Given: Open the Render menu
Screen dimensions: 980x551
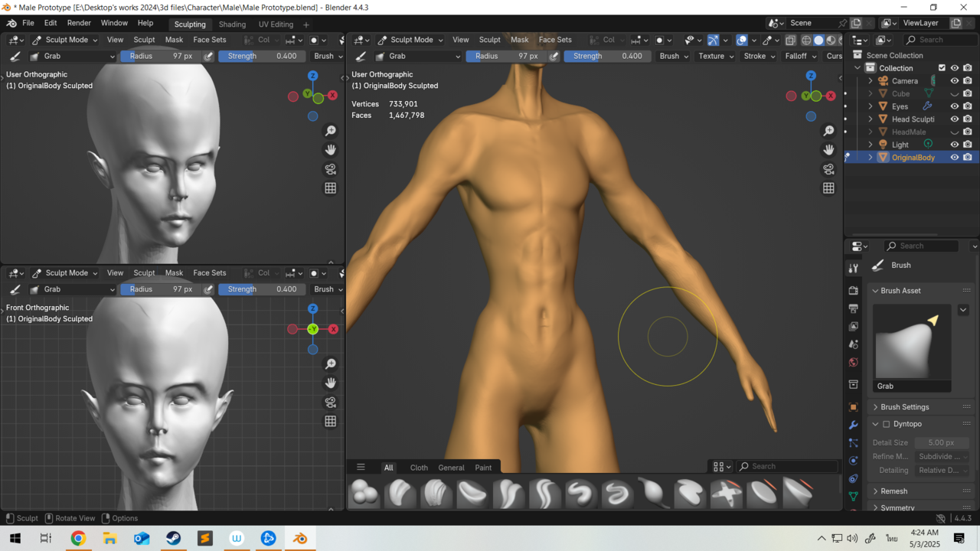Looking at the screenshot, I should tap(79, 23).
